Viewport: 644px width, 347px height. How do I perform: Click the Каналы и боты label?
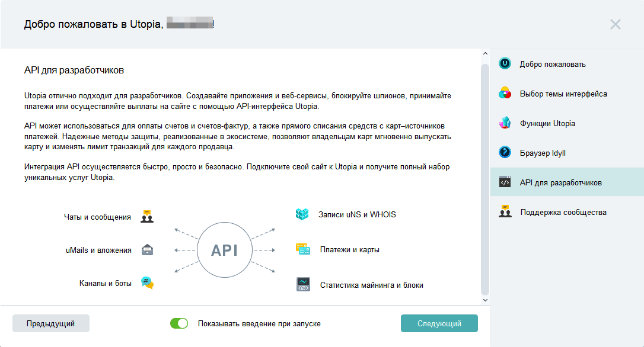tap(105, 283)
